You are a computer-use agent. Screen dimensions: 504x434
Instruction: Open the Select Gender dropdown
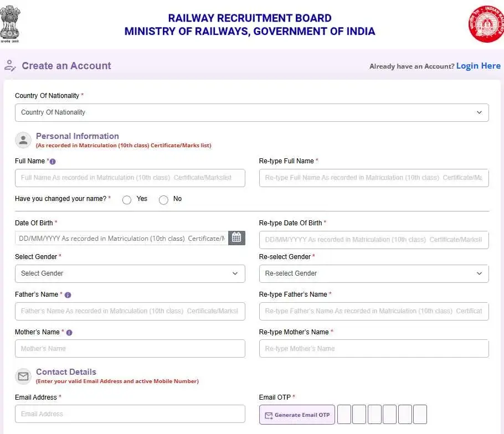pos(130,273)
